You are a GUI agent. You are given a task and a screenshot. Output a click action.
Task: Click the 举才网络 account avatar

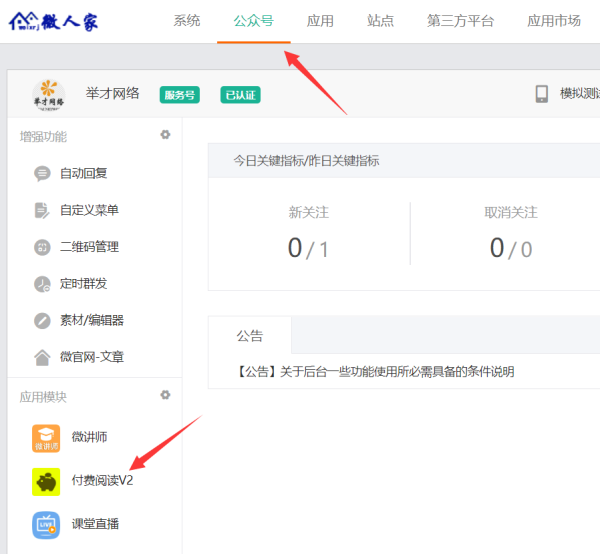click(49, 95)
